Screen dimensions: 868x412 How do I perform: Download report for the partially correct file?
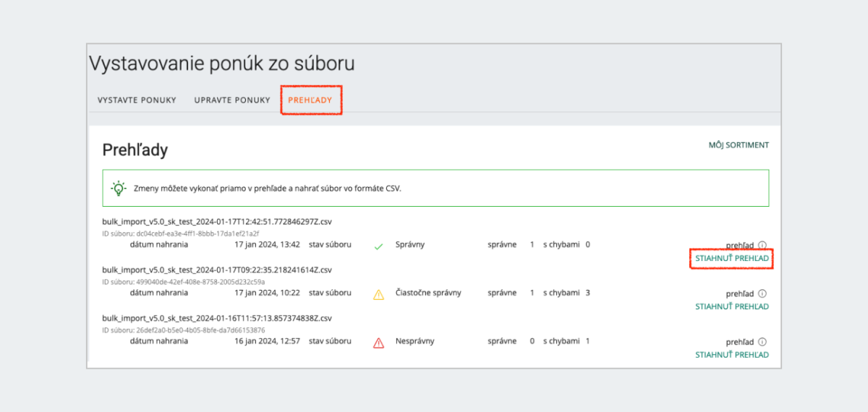click(x=732, y=306)
